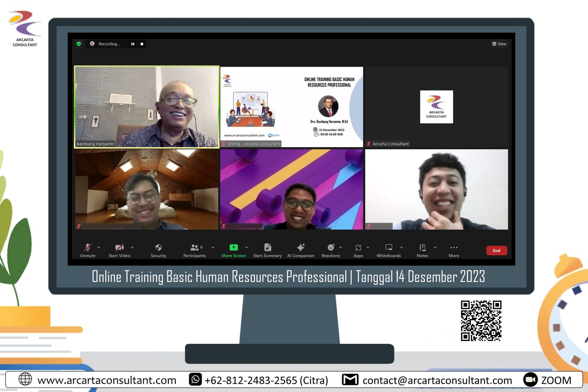Open the More options menu
The height and width of the screenshot is (392, 588).
click(x=454, y=248)
